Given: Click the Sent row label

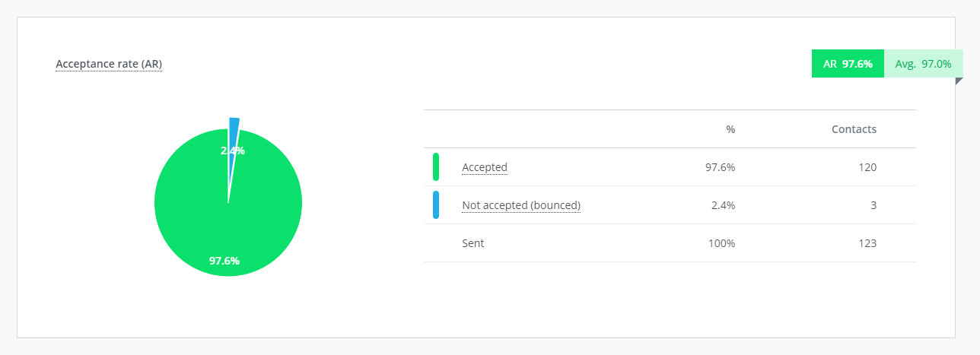Looking at the screenshot, I should point(473,243).
